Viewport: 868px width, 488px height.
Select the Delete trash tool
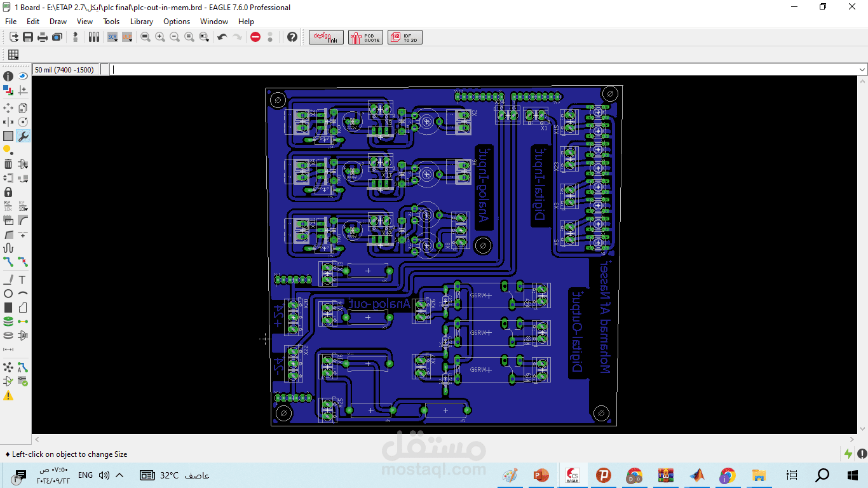[8, 164]
